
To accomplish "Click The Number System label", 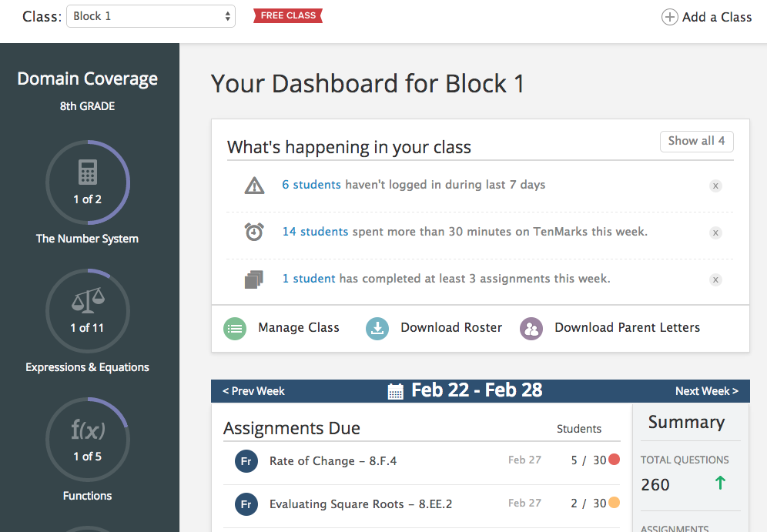I will point(87,239).
